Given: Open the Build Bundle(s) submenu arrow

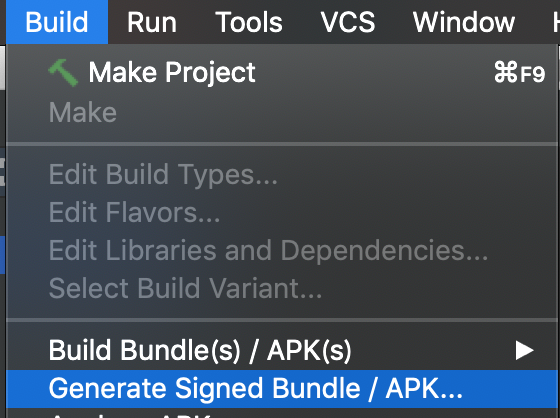Looking at the screenshot, I should coord(524,350).
